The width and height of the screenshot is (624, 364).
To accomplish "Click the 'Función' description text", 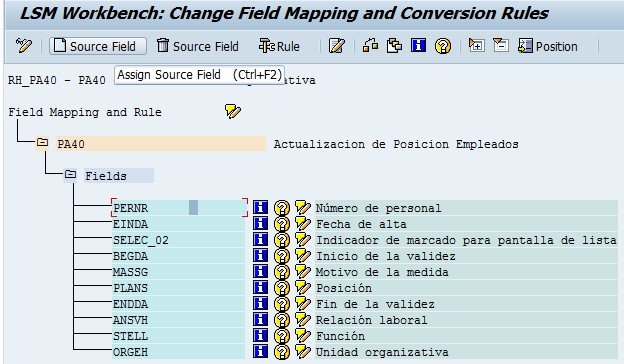I will [340, 336].
